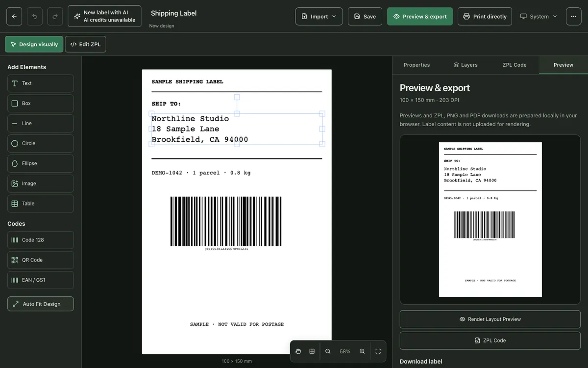
Task: Add an Image element
Action: (41, 184)
